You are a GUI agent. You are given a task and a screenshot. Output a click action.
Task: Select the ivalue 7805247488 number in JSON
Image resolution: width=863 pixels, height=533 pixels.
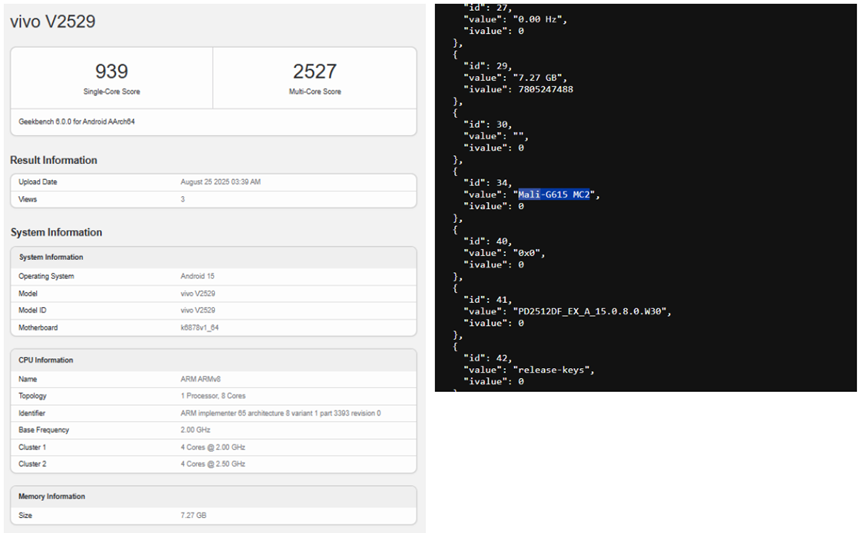540,89
